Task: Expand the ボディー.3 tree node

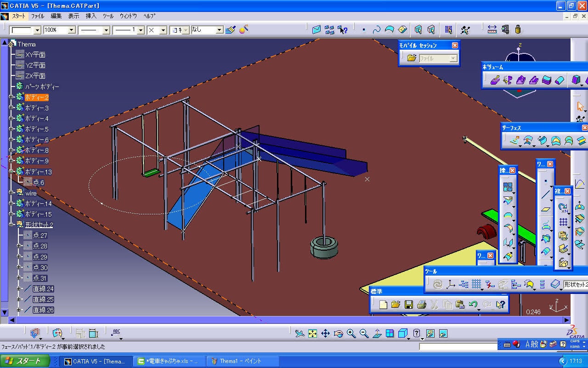Action: coord(11,108)
